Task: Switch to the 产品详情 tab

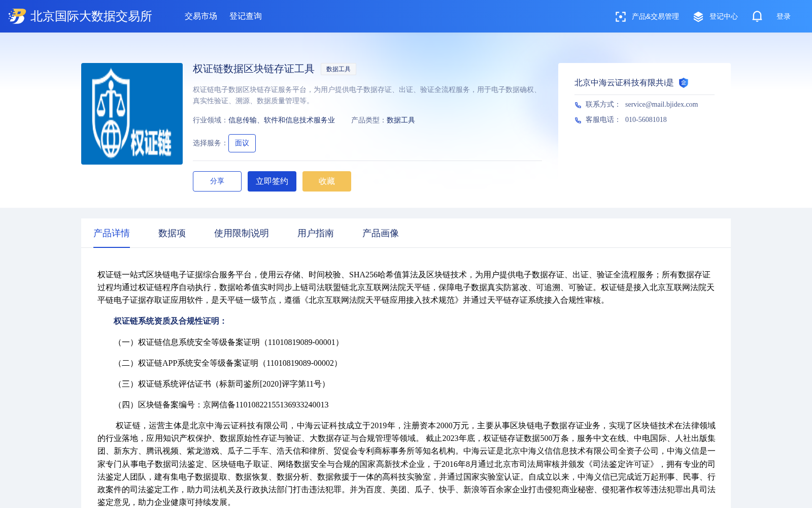Action: [112, 233]
